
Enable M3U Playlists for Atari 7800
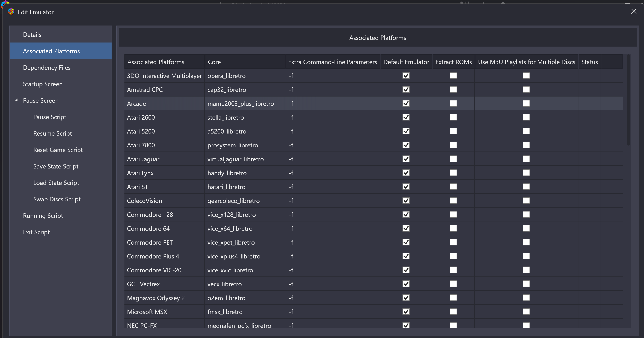tap(526, 145)
